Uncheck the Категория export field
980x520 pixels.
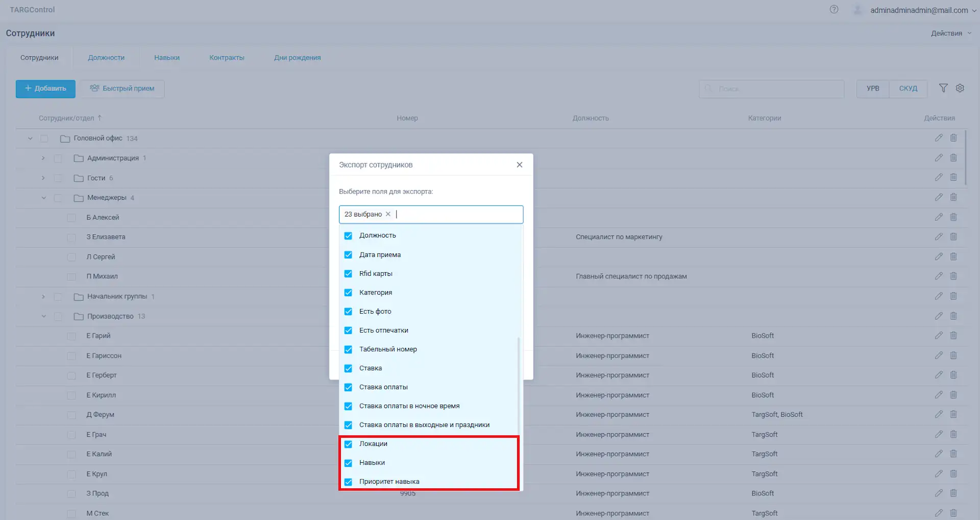pos(348,292)
